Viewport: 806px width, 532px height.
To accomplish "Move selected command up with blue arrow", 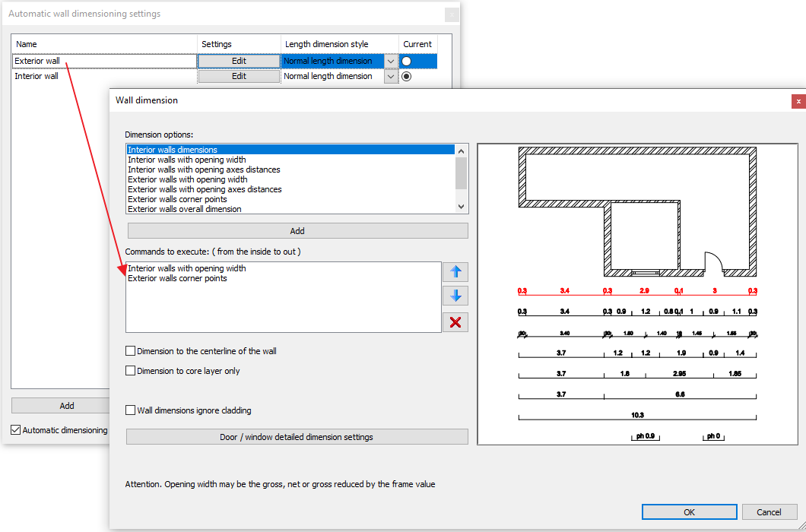I will pyautogui.click(x=455, y=272).
